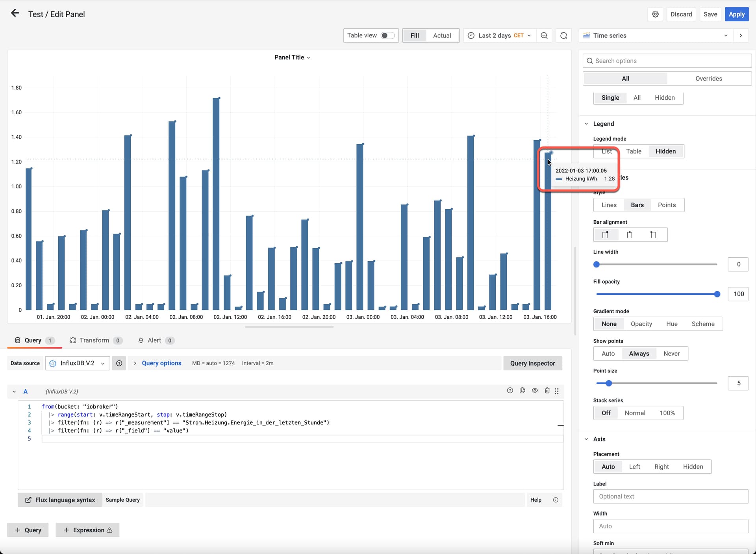Screen dimensions: 756x554
Task: Toggle the Table view switch
Action: click(x=387, y=35)
